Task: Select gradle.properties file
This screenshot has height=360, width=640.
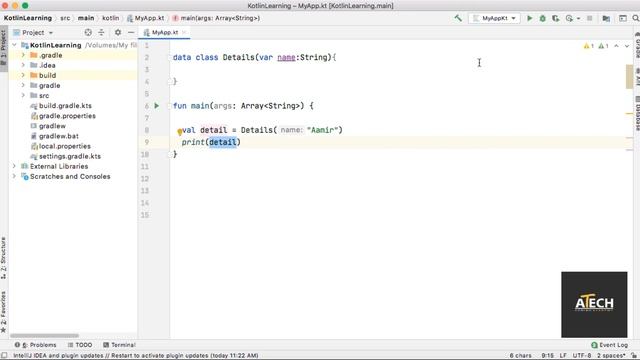Action: 63,116
